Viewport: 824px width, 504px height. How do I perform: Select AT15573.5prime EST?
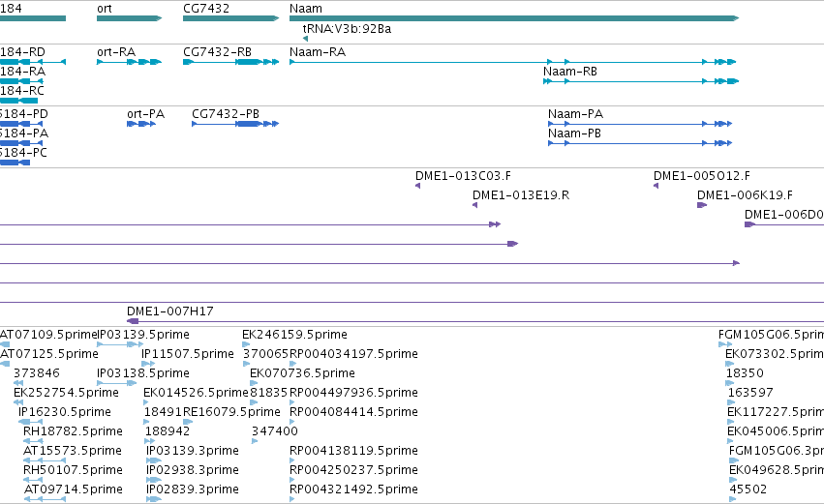[73, 451]
